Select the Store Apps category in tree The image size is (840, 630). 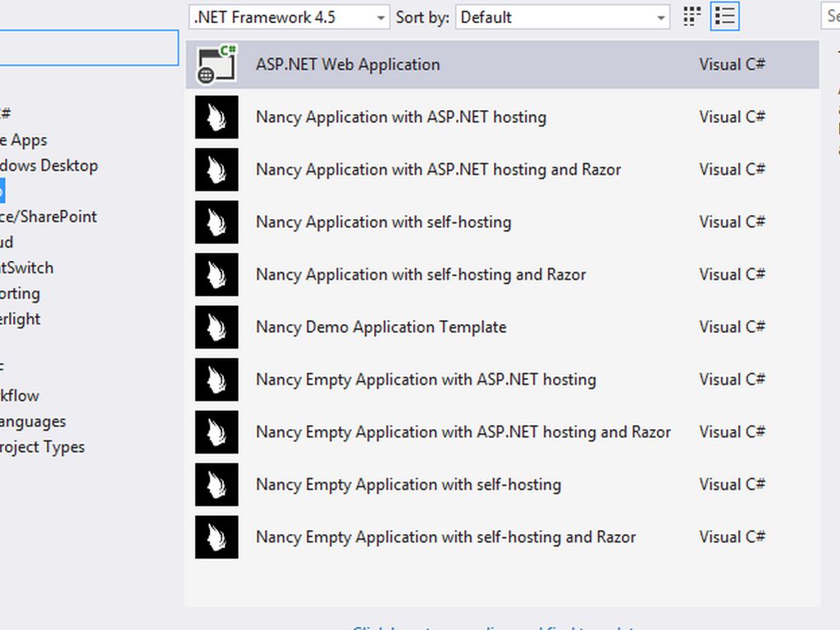pos(24,139)
